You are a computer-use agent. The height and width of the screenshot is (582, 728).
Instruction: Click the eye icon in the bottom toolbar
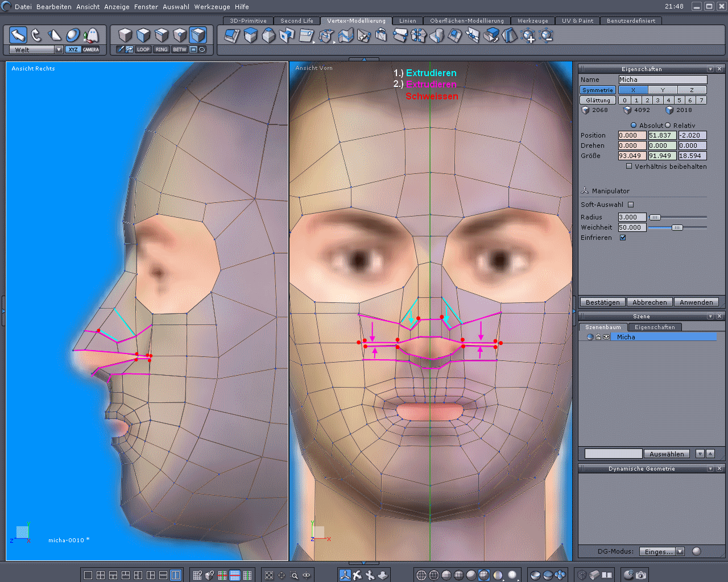[x=307, y=575]
